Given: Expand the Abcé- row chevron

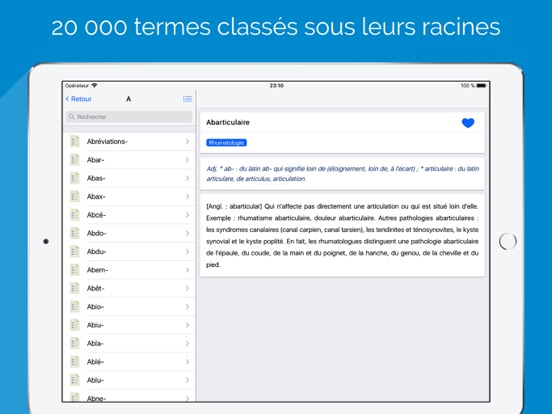Looking at the screenshot, I should pyautogui.click(x=187, y=215).
